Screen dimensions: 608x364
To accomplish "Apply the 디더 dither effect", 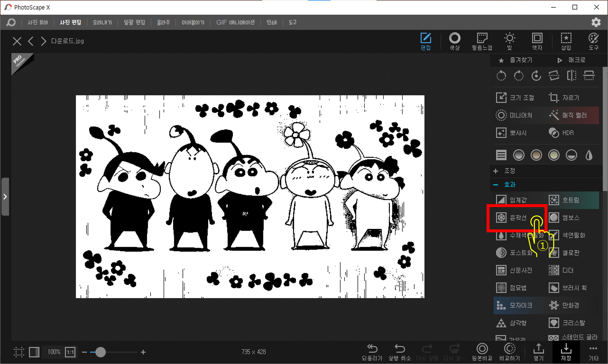I will pyautogui.click(x=561, y=270).
